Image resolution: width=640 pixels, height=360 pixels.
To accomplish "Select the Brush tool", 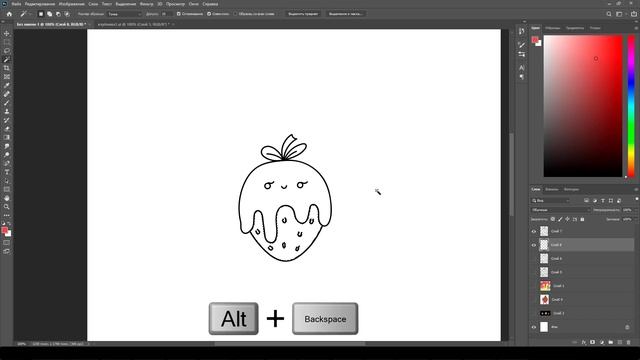I will 7,102.
